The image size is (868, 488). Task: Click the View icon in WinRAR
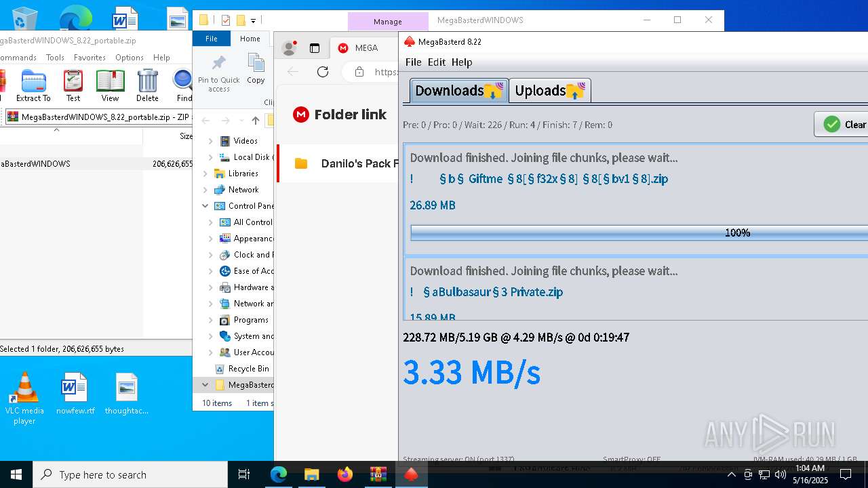[x=110, y=85]
